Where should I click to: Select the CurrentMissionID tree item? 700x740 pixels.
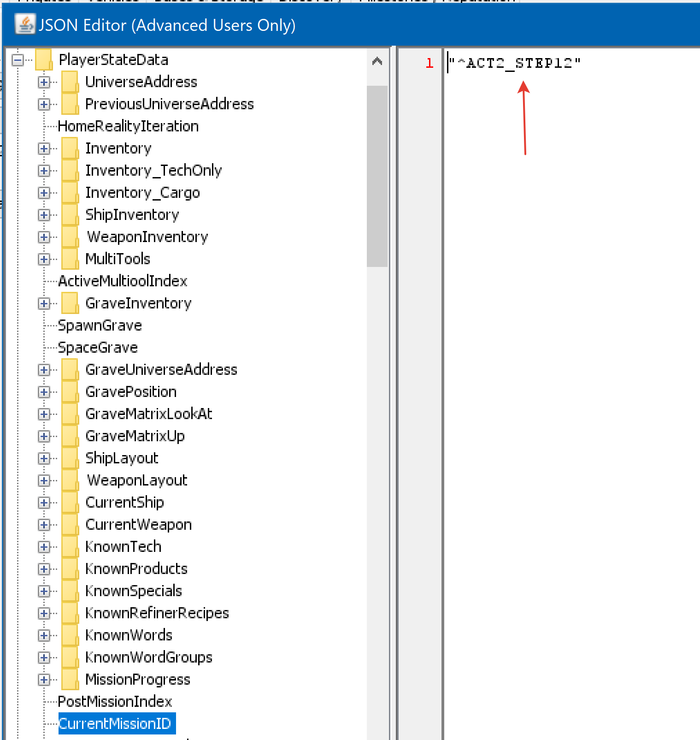(x=115, y=724)
